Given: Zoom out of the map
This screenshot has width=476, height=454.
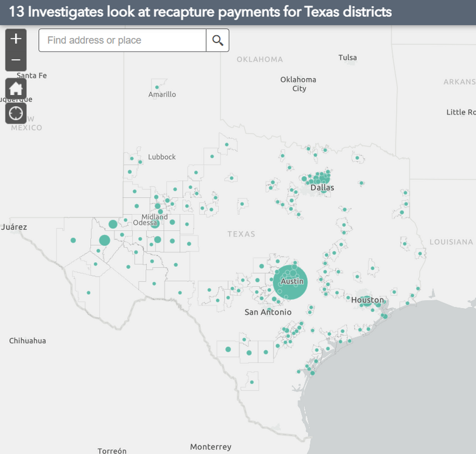Looking at the screenshot, I should point(16,60).
